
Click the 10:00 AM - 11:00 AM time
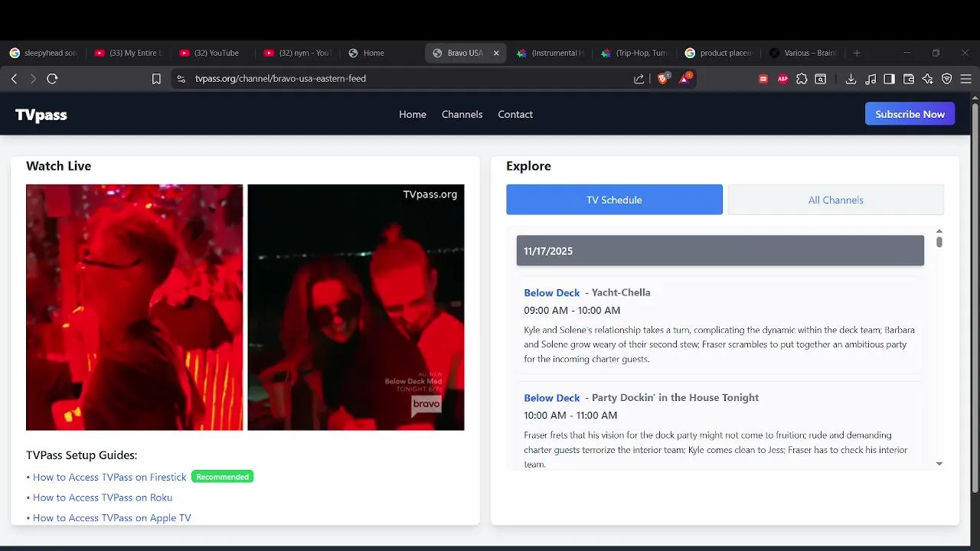570,415
